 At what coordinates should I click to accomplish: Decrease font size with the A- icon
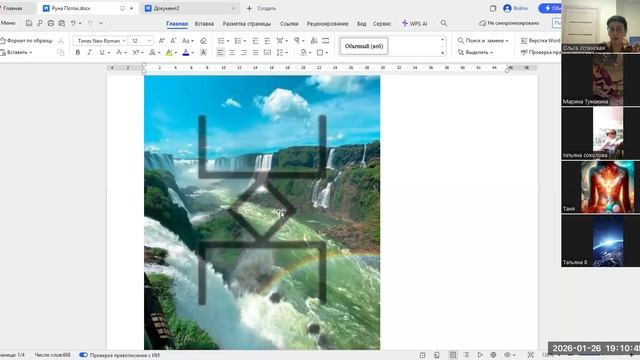click(173, 41)
